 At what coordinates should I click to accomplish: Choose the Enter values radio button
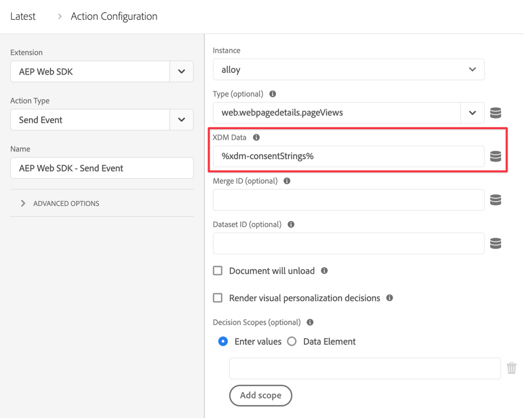pyautogui.click(x=223, y=342)
